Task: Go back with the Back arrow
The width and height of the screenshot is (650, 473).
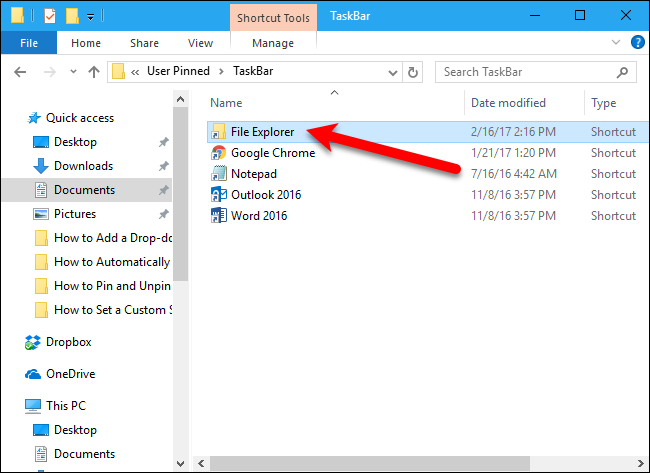Action: coord(20,72)
